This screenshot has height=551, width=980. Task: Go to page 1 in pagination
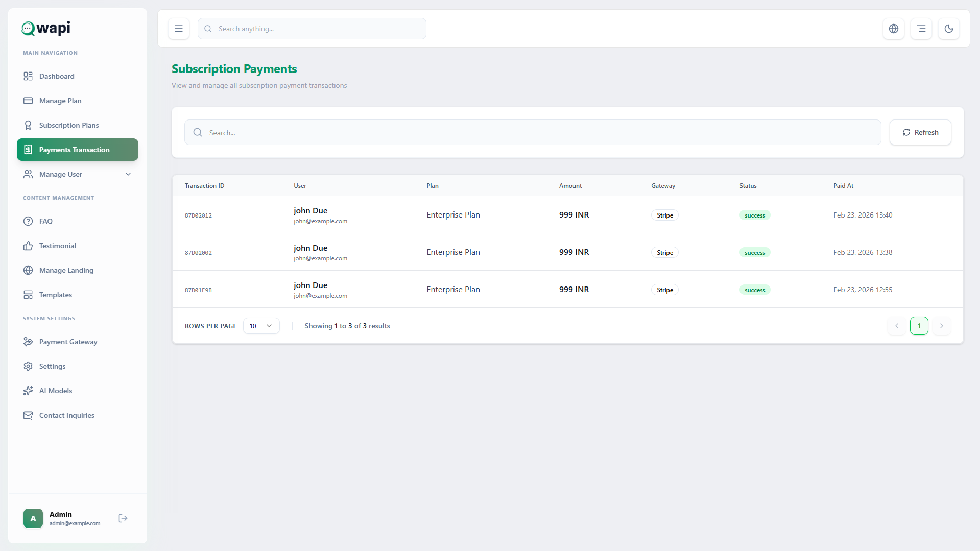coord(919,326)
